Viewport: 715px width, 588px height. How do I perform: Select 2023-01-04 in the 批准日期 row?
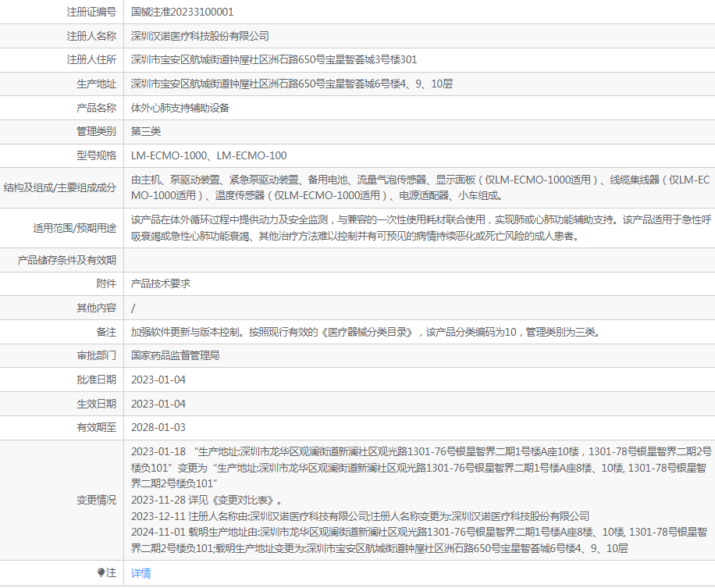[158, 380]
